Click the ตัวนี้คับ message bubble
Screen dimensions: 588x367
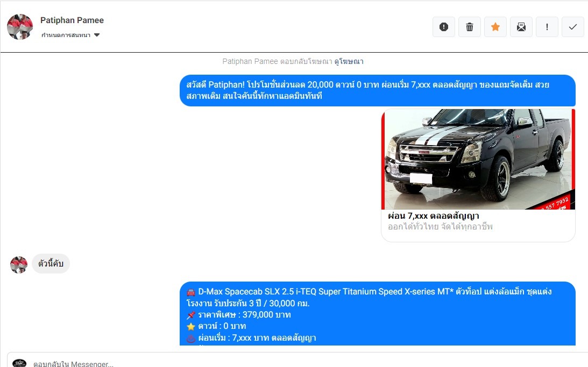[x=51, y=264]
